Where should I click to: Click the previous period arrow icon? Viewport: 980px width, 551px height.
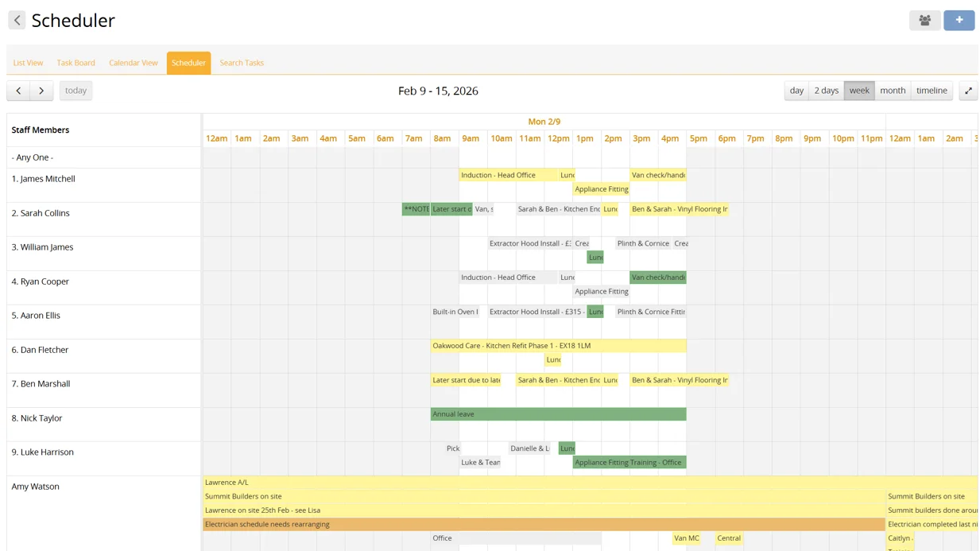(x=17, y=90)
